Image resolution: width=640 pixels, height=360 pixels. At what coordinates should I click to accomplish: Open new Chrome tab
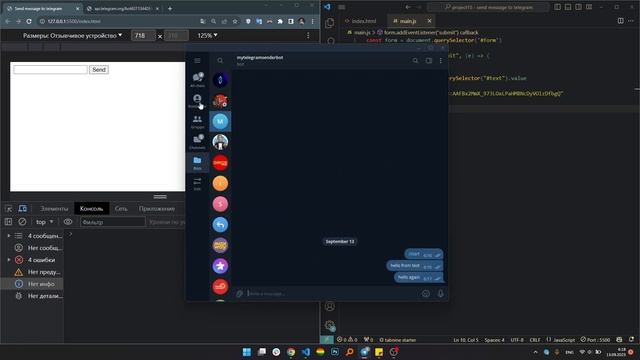(x=170, y=8)
